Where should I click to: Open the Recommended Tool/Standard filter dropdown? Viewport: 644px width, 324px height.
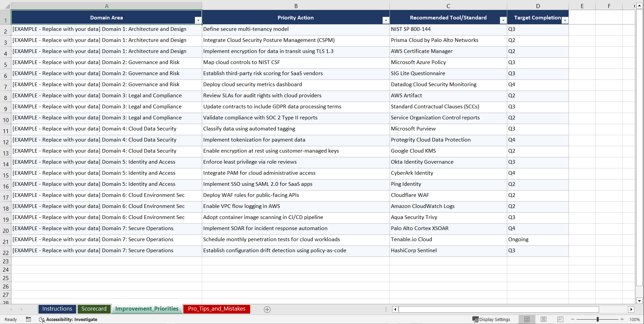pos(503,20)
